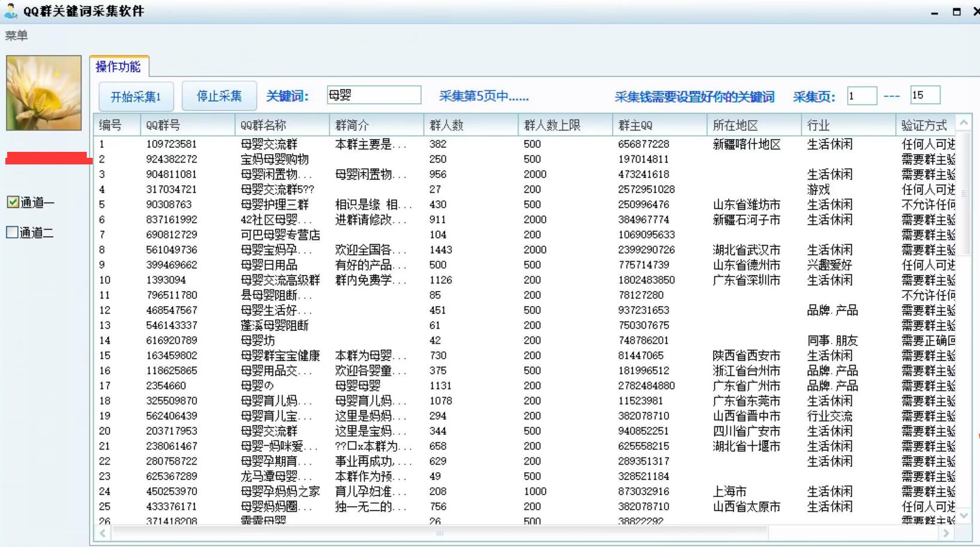Click the 母婴护理三群 cell
The height and width of the screenshot is (547, 980).
(275, 204)
